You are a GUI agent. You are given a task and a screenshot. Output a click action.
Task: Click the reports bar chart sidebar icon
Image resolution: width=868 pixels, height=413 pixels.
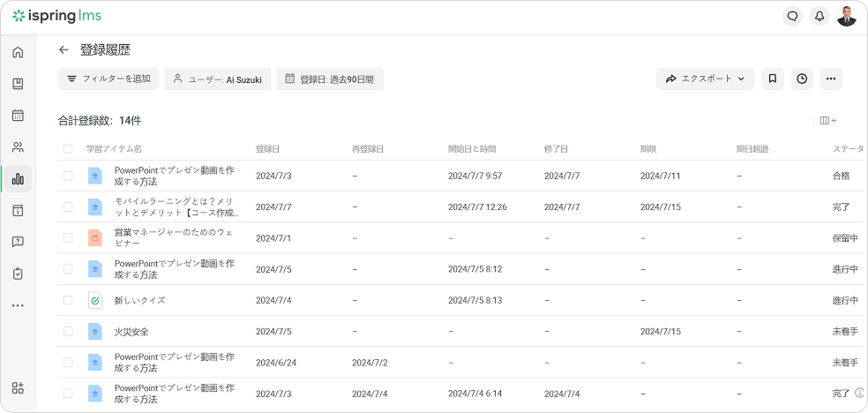[x=18, y=179]
